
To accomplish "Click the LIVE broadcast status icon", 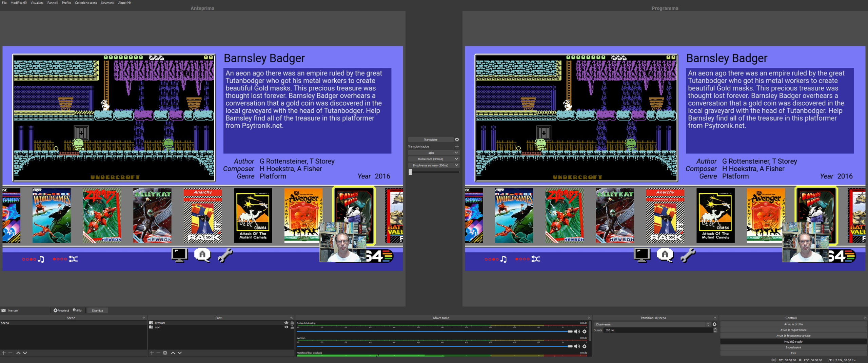I will click(x=774, y=360).
